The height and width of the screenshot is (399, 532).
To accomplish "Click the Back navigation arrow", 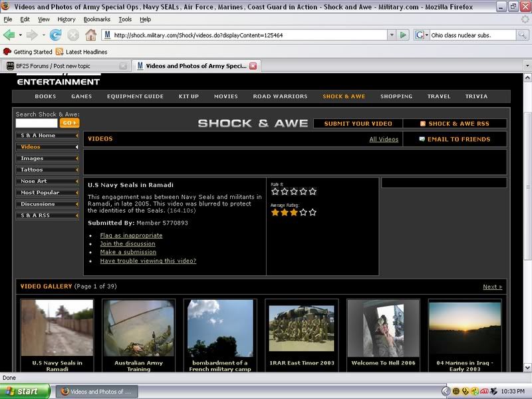I will tap(9, 35).
